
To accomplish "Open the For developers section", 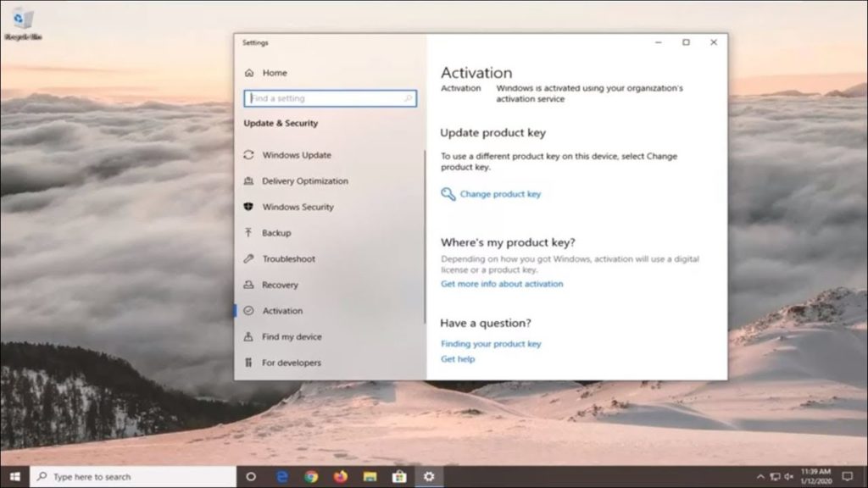I will [288, 362].
